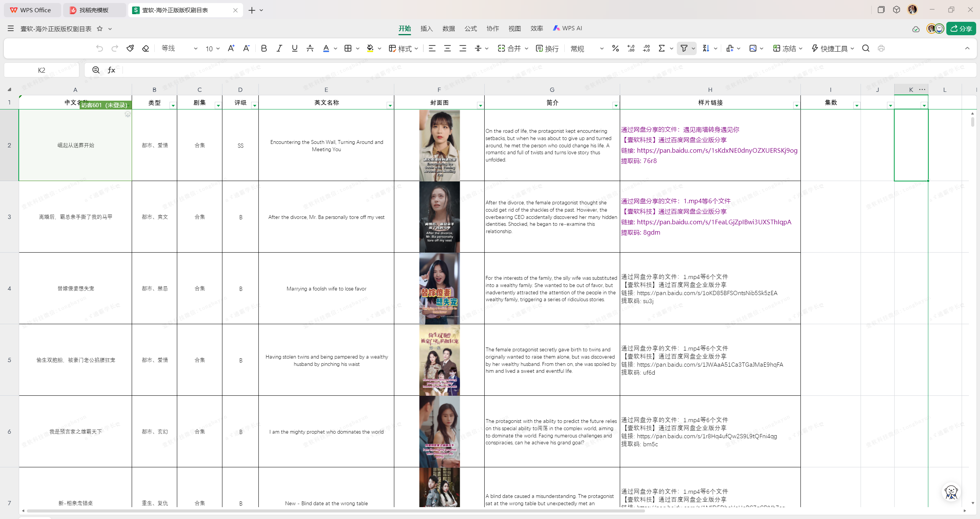
Task: Click the AutoSum sigma icon
Action: pos(661,48)
